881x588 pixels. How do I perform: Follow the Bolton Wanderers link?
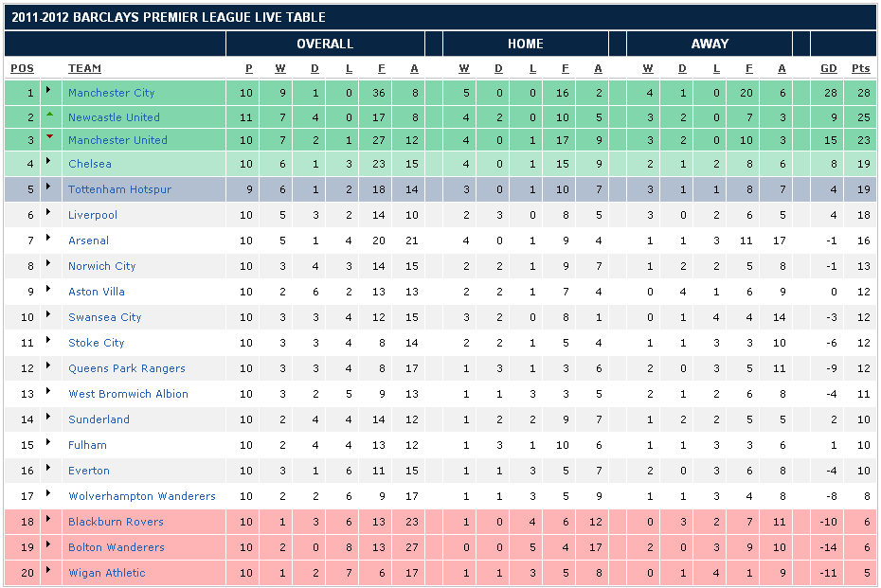(116, 547)
